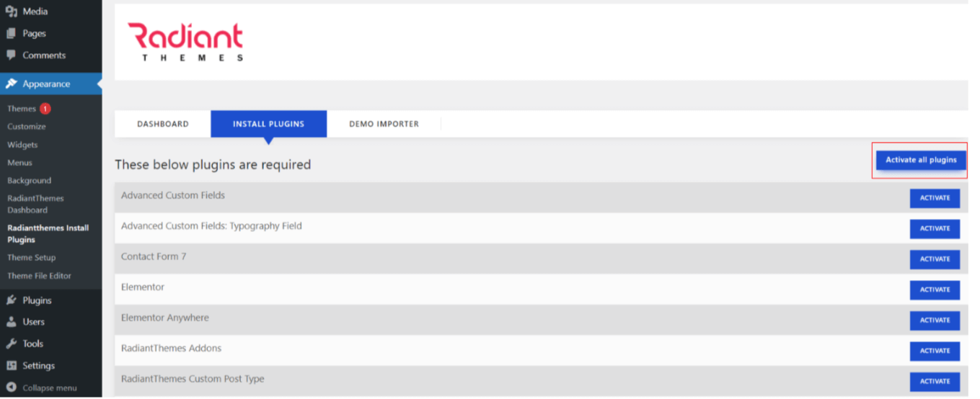
Task: Click the Users person icon
Action: pos(12,322)
